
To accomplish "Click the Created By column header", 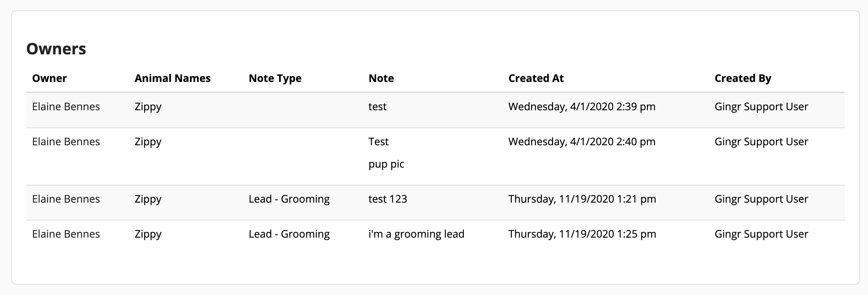I will [x=743, y=78].
